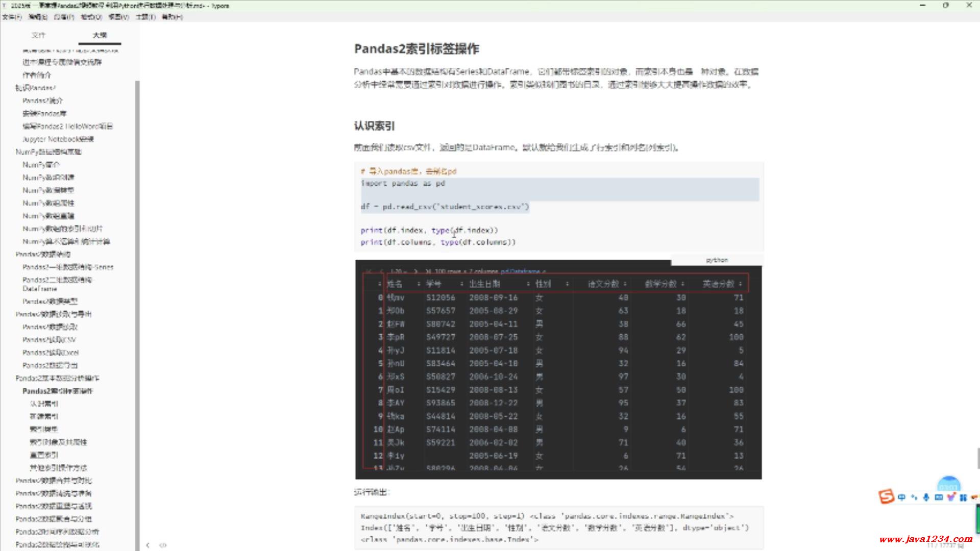
Task: Collapse the sidebar with bottom-left arrow icon
Action: [x=148, y=545]
